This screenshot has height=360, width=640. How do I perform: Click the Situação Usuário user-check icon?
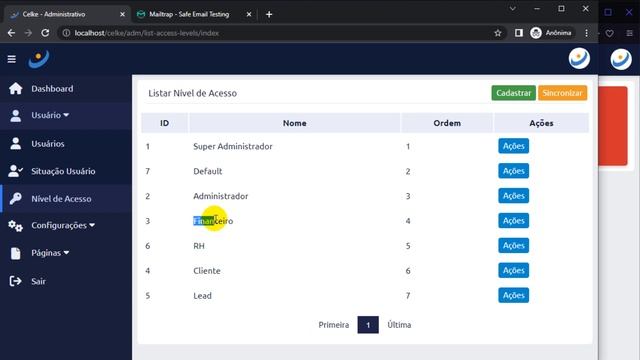coord(16,171)
